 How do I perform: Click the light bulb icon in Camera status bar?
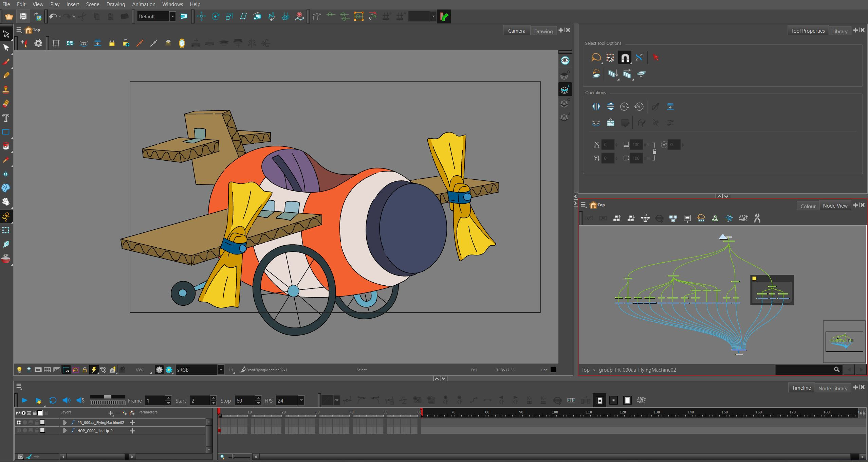point(19,370)
